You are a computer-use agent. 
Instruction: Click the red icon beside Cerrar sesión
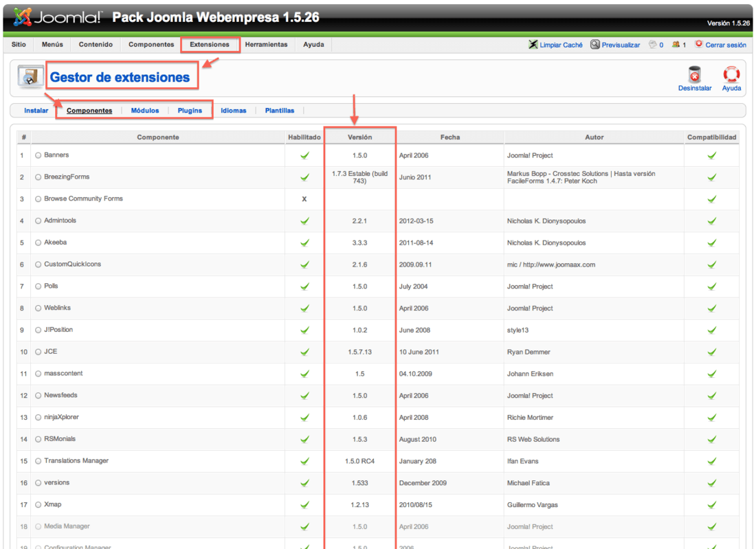[x=699, y=44]
